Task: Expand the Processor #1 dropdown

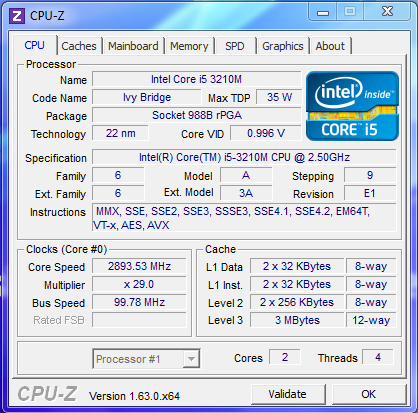Action: pos(146,359)
